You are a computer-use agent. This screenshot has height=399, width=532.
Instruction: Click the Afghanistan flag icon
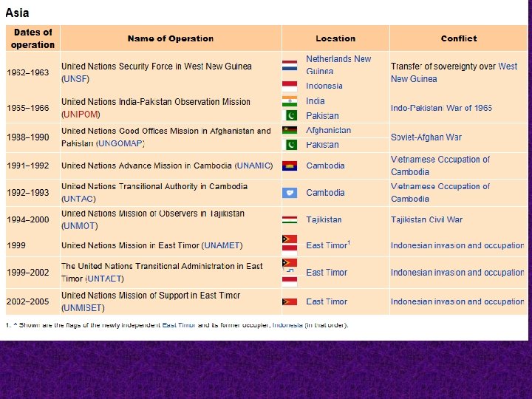[290, 130]
